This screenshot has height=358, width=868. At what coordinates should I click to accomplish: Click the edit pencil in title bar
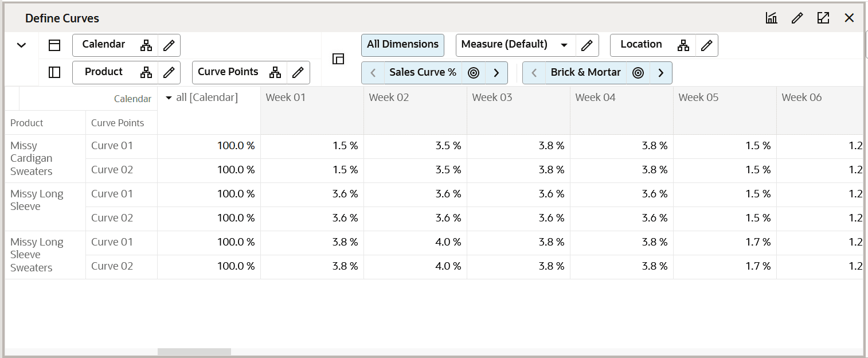coord(797,18)
